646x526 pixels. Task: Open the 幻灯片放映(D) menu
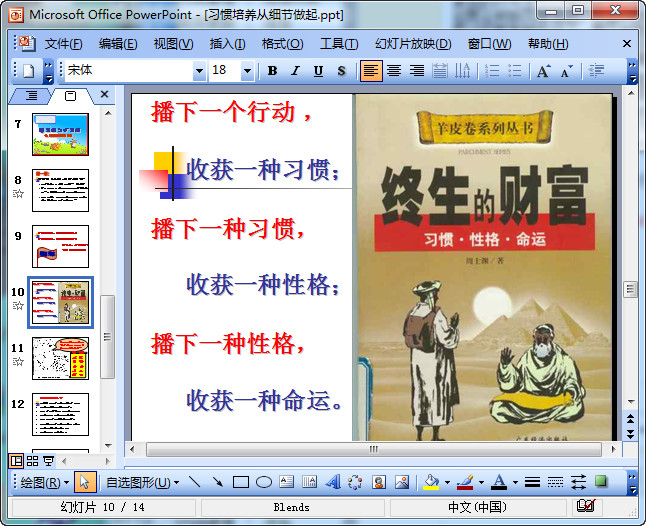coord(413,44)
